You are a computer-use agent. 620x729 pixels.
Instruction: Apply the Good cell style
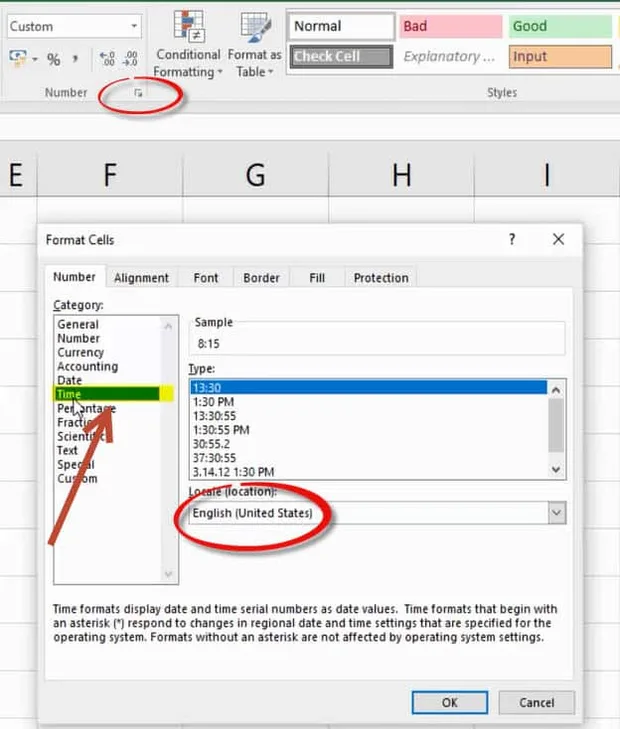point(561,27)
